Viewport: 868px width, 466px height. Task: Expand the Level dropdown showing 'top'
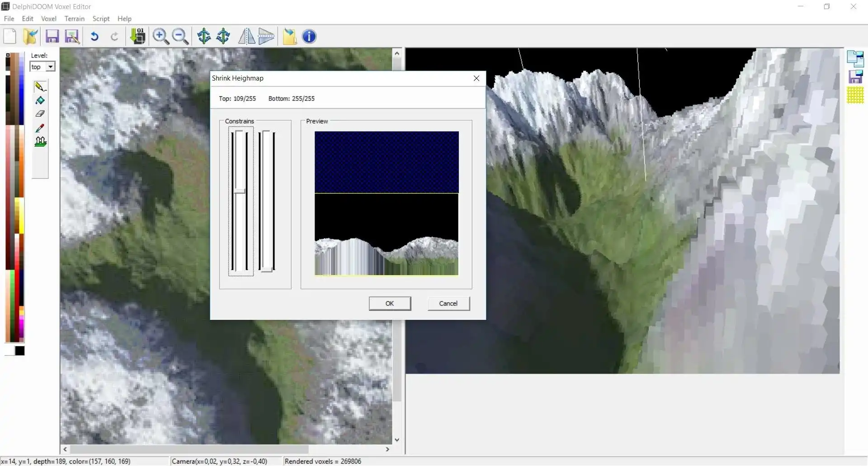coord(51,67)
